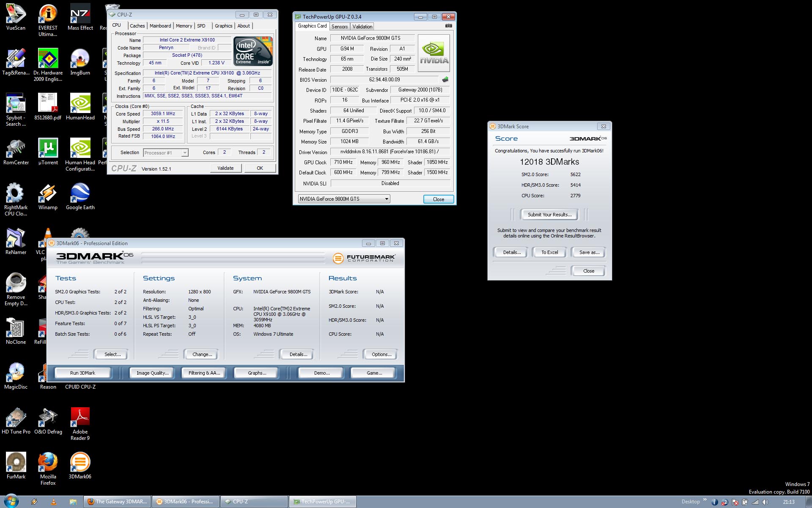Open Human Head Configuration desktop icon
The height and width of the screenshot is (508, 812).
tap(80, 155)
